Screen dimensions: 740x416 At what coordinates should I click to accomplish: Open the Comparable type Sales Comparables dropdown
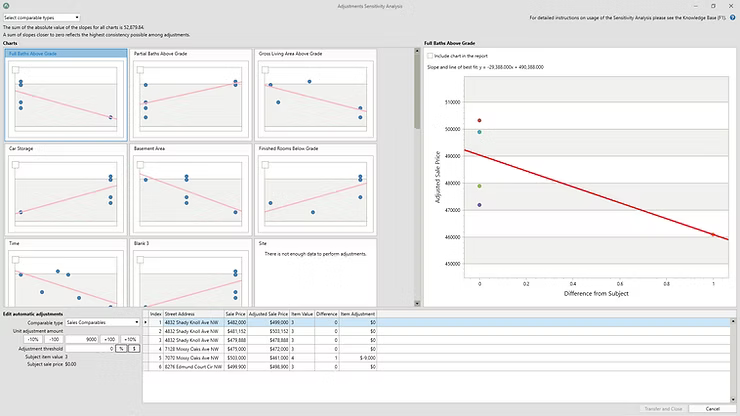point(103,323)
